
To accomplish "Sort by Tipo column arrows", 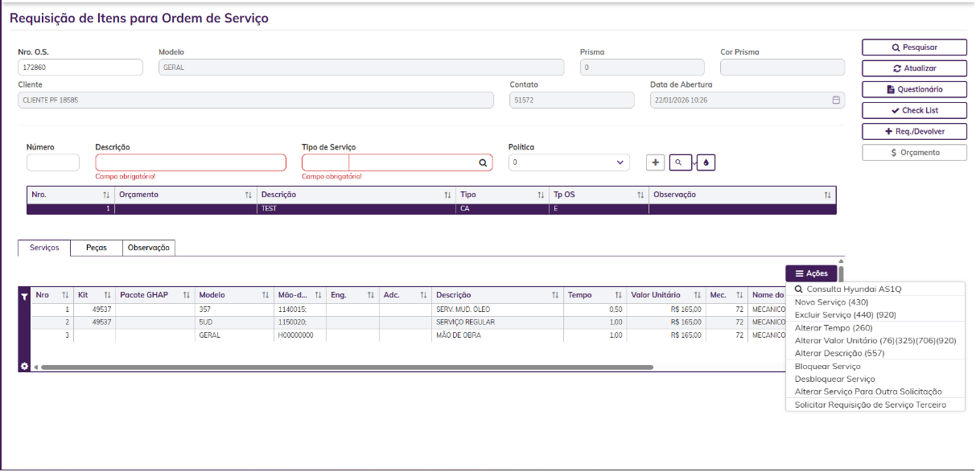I will pos(541,195).
